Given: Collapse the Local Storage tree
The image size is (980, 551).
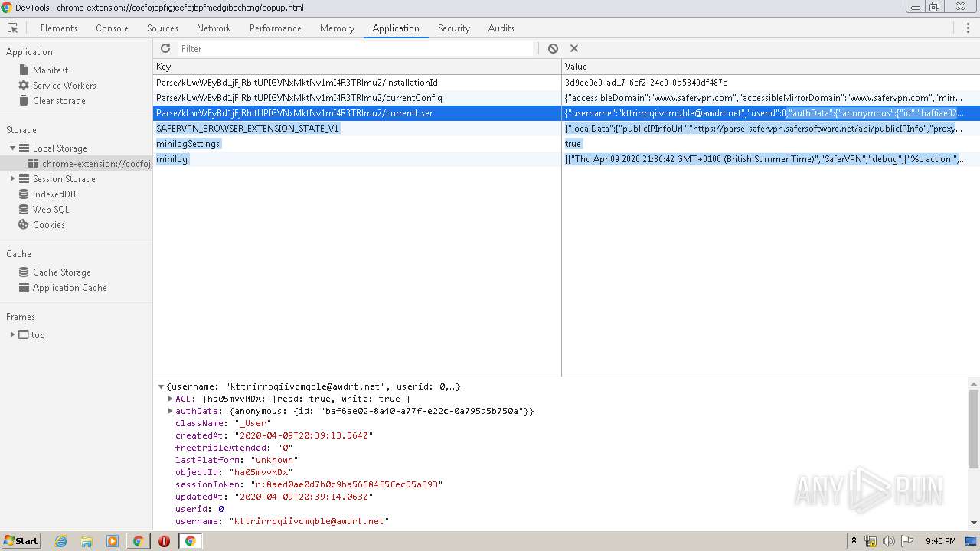Looking at the screenshot, I should 12,148.
